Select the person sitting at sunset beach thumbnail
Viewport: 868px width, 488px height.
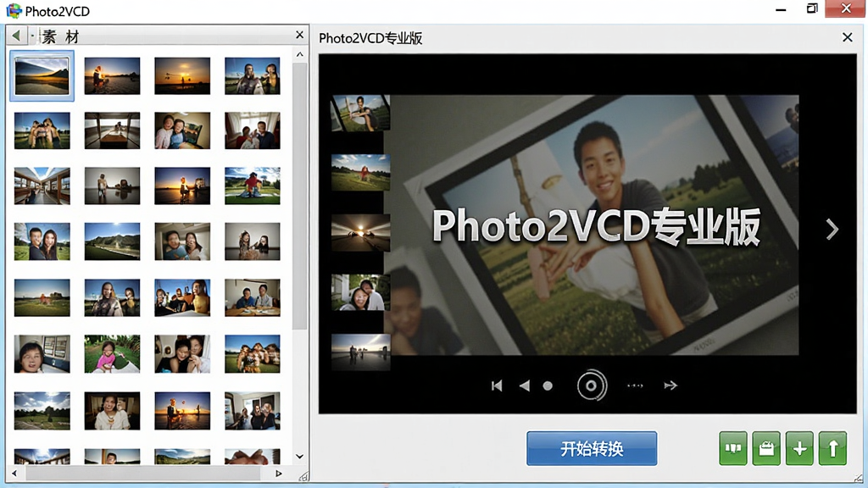click(x=113, y=75)
